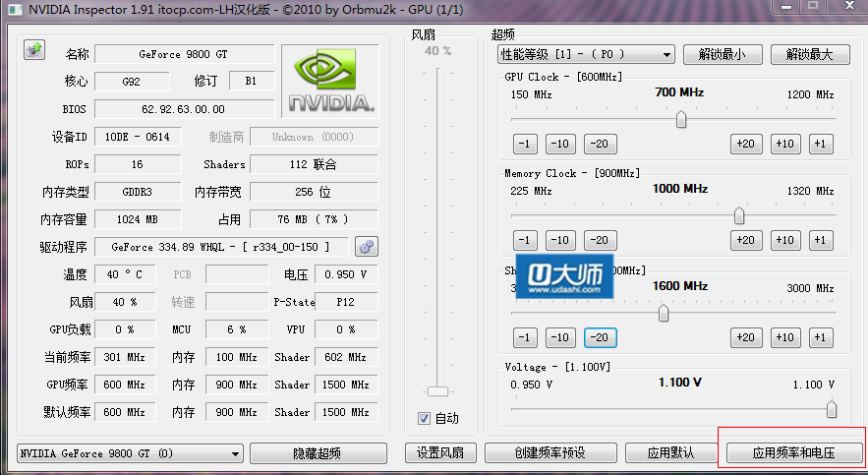Click the 700 MHz GPU Clock target value

pos(679,92)
